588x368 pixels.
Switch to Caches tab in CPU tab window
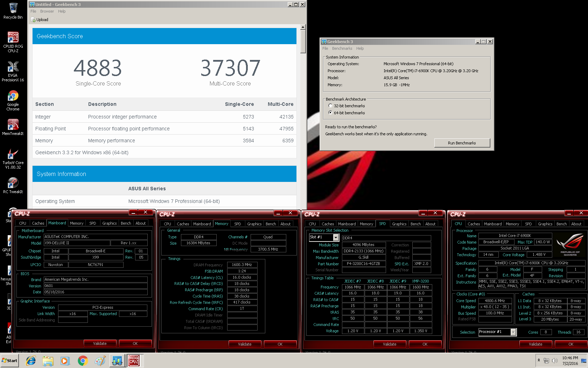[474, 224]
